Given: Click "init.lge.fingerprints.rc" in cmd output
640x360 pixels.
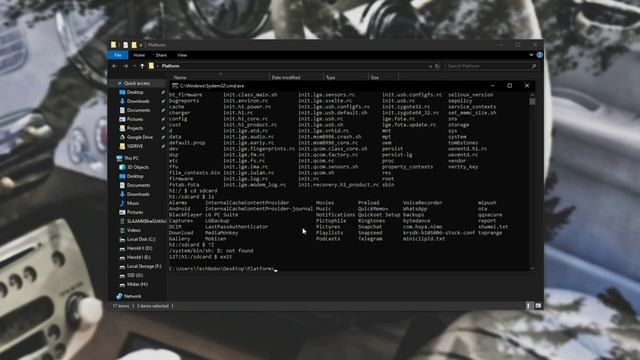Looking at the screenshot, I should pyautogui.click(x=259, y=149).
